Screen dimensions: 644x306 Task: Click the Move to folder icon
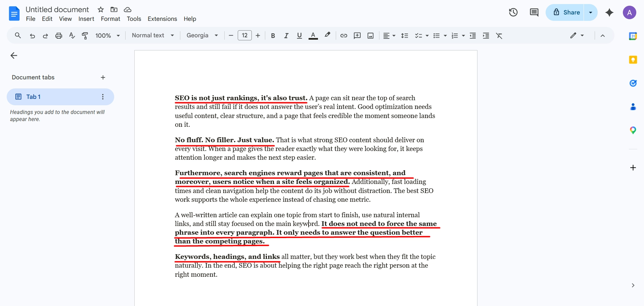[114, 9]
